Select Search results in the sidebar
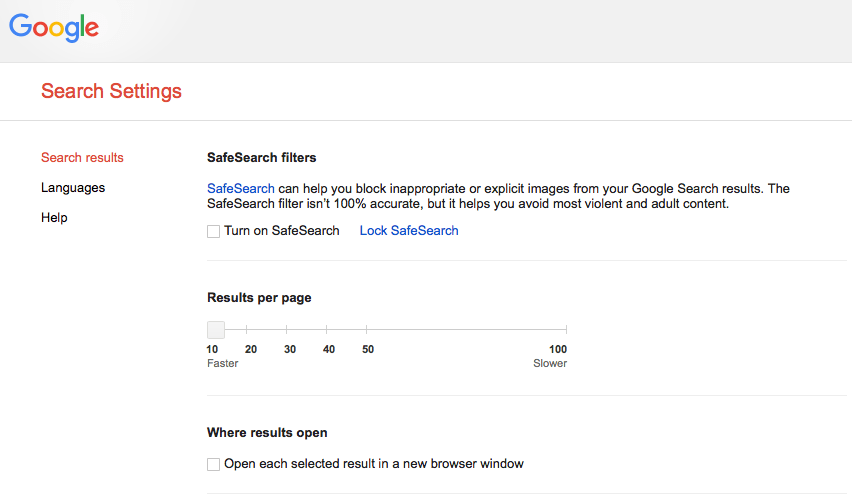This screenshot has width=852, height=499. pyautogui.click(x=82, y=158)
